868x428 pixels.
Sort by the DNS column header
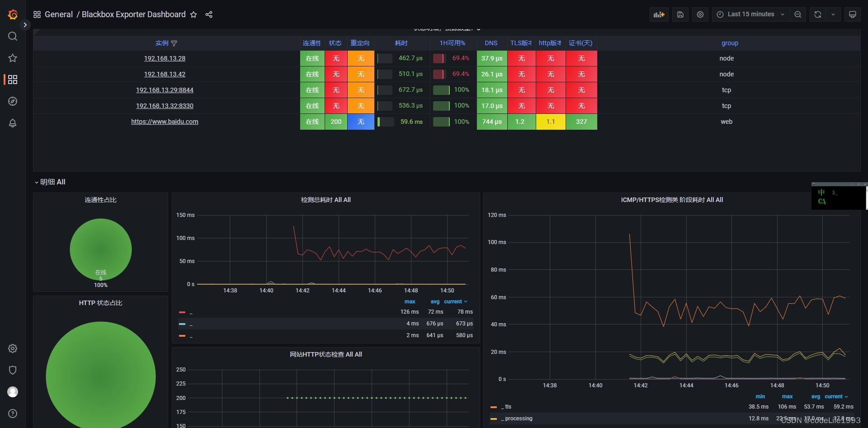491,43
